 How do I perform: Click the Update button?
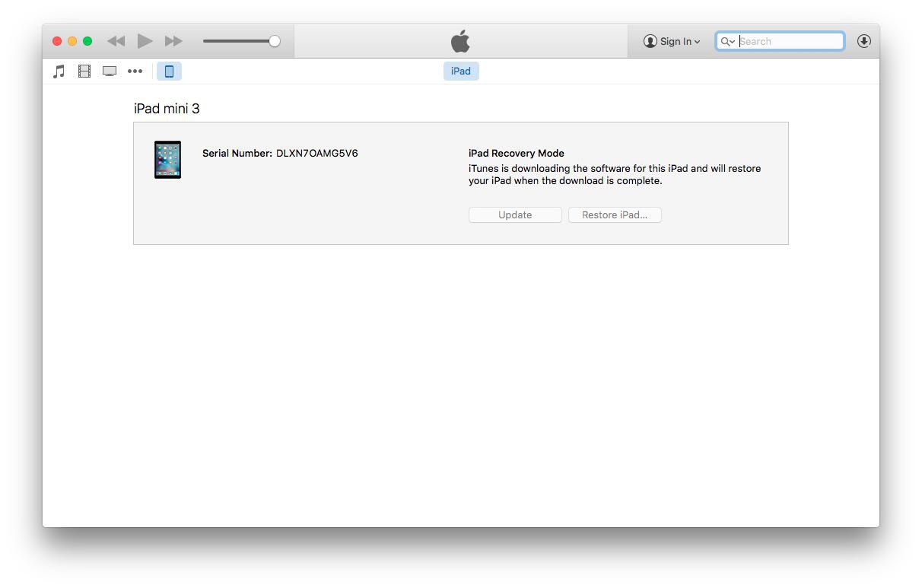tap(515, 215)
